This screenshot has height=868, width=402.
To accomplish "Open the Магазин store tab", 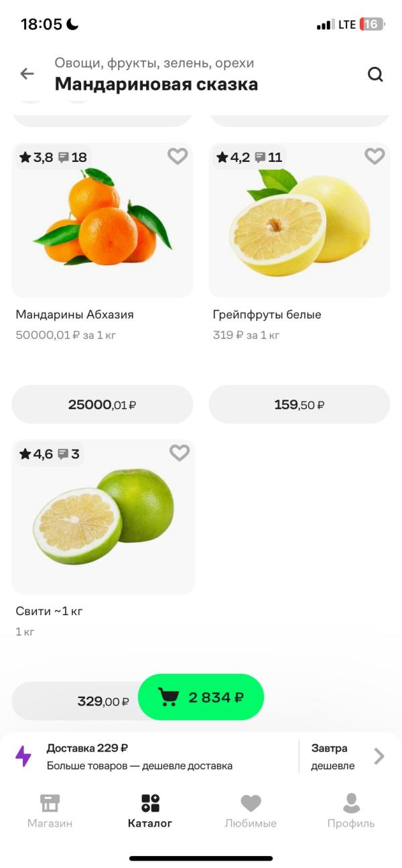I will (50, 810).
